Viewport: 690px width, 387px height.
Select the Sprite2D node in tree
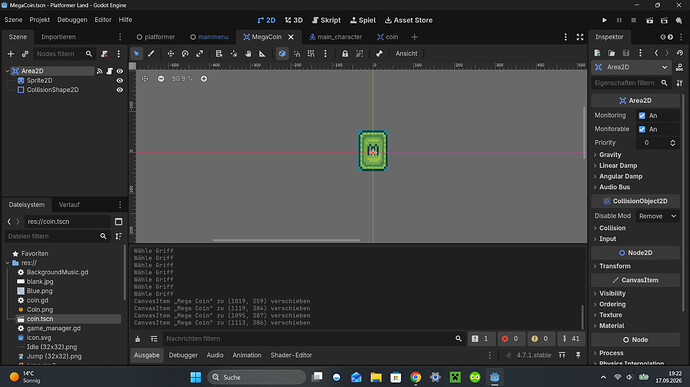[39, 81]
